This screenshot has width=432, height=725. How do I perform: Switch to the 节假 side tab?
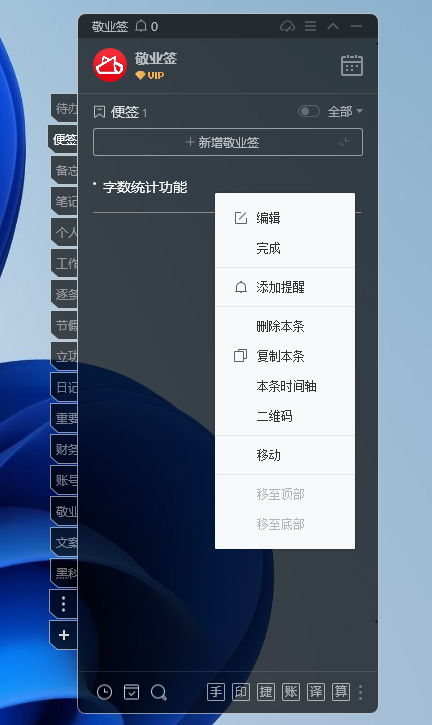[64, 325]
